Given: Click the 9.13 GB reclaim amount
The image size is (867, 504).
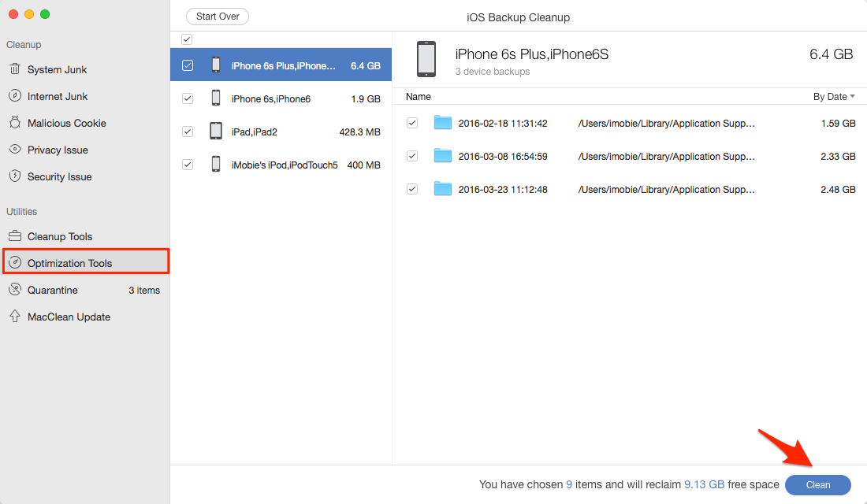Looking at the screenshot, I should (x=704, y=484).
